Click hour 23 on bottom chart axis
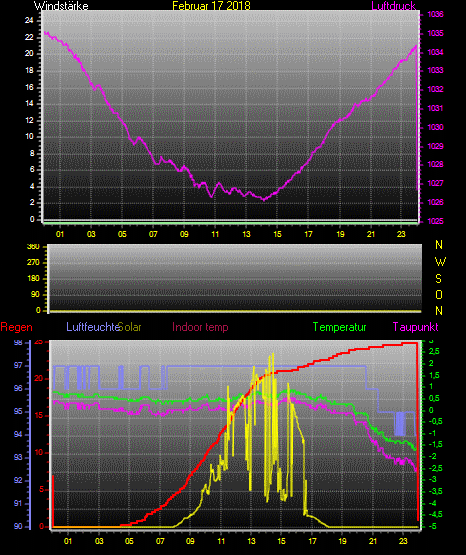 [403, 541]
